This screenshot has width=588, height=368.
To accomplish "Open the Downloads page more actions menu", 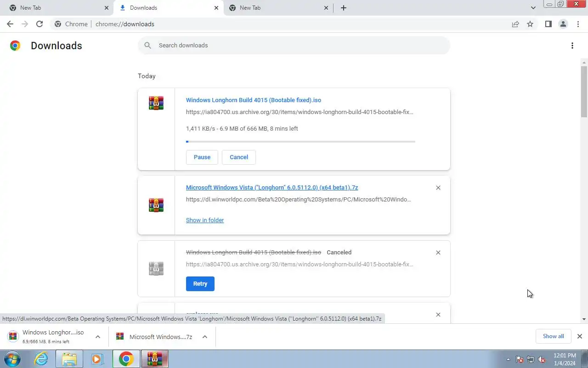I will click(572, 46).
